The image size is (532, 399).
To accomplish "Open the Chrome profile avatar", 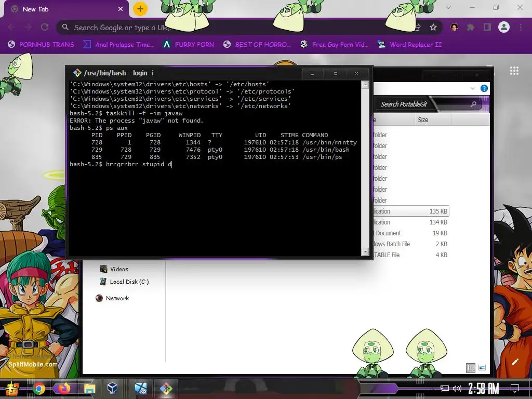I will (504, 28).
